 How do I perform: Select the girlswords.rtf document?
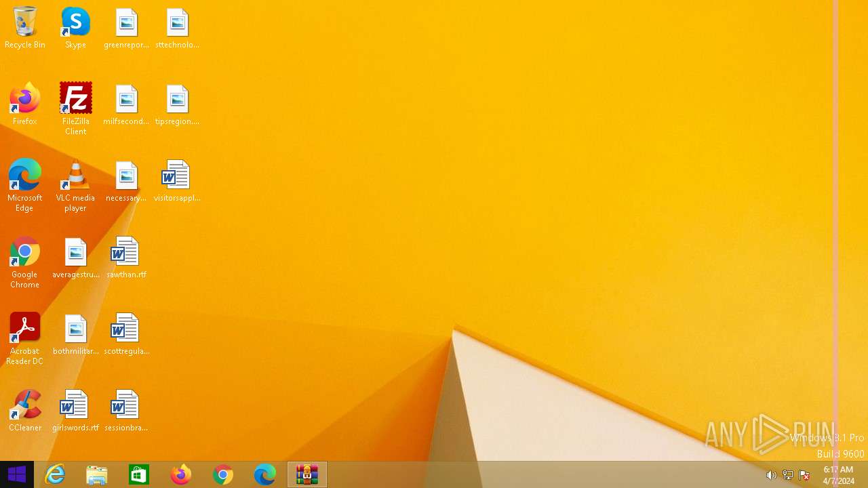pos(75,411)
